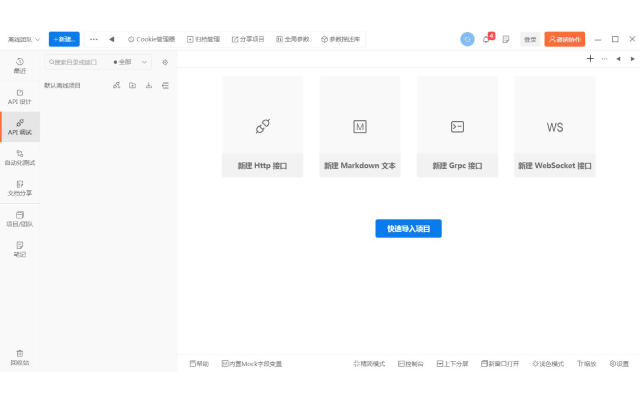Open the 笔记 (Notes) sidebar section
640x400 pixels.
pyautogui.click(x=20, y=249)
